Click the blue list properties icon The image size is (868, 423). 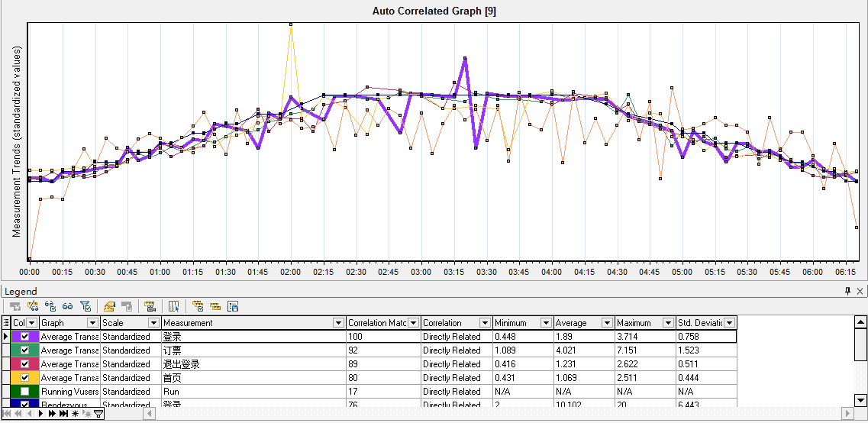(x=233, y=305)
